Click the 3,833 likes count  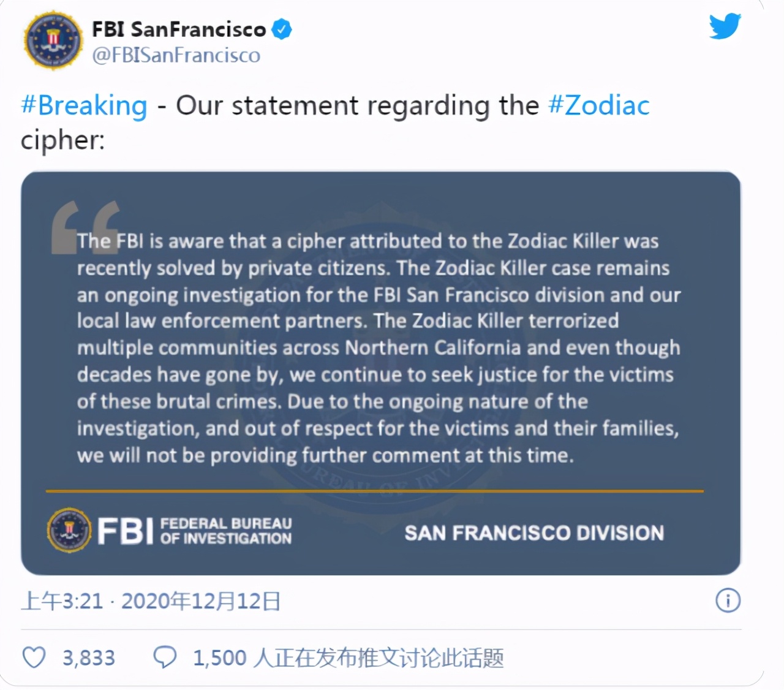tap(89, 658)
